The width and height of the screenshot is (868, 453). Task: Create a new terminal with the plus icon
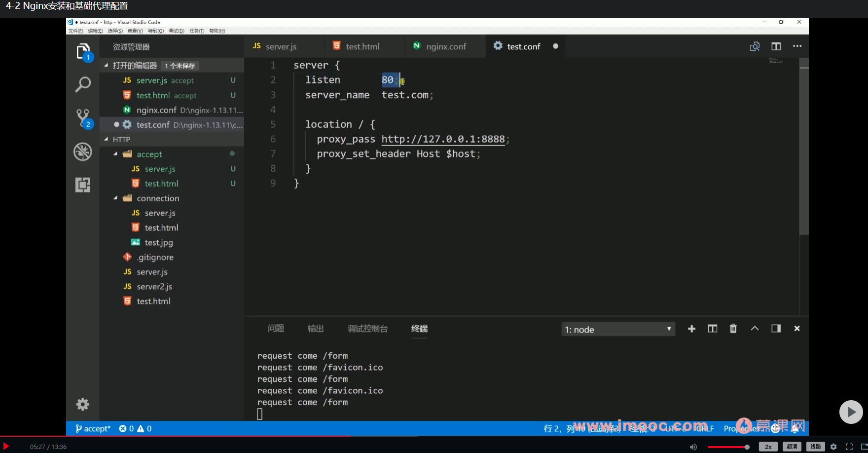click(x=691, y=329)
